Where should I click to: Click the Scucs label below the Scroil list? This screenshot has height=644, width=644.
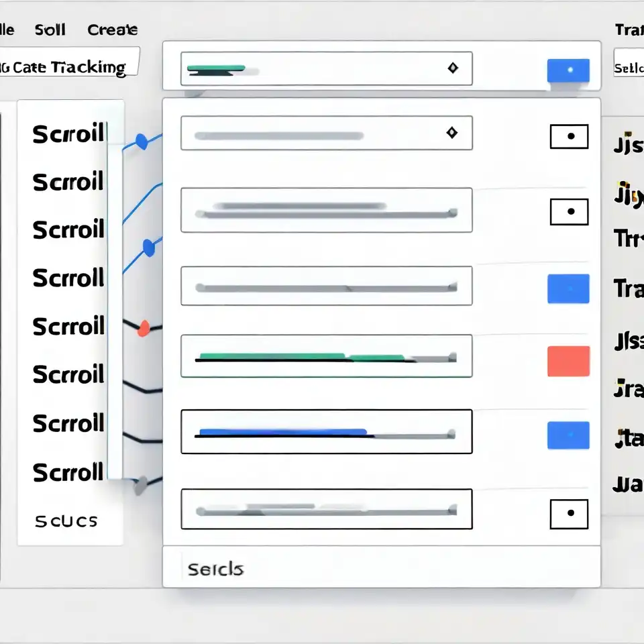pyautogui.click(x=65, y=521)
